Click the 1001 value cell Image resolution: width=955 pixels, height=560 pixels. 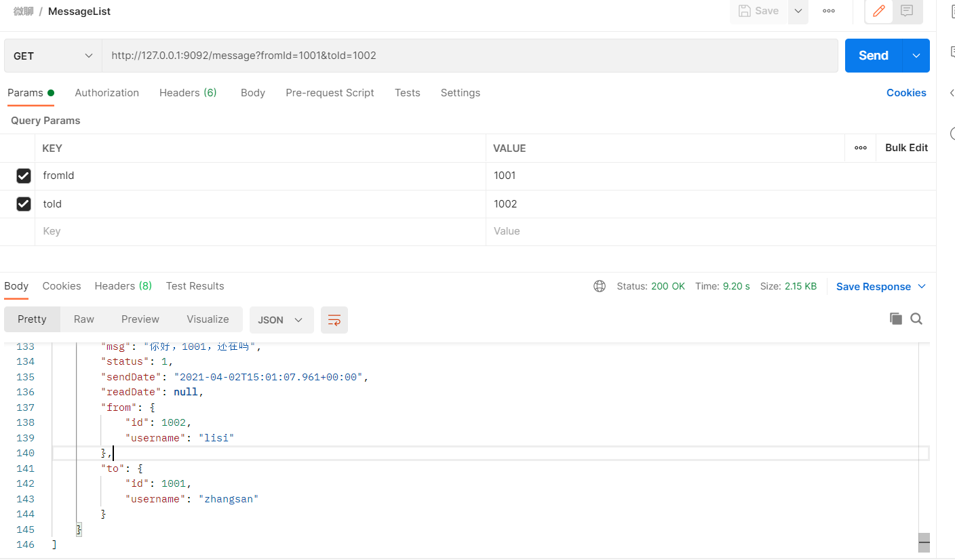(x=711, y=176)
